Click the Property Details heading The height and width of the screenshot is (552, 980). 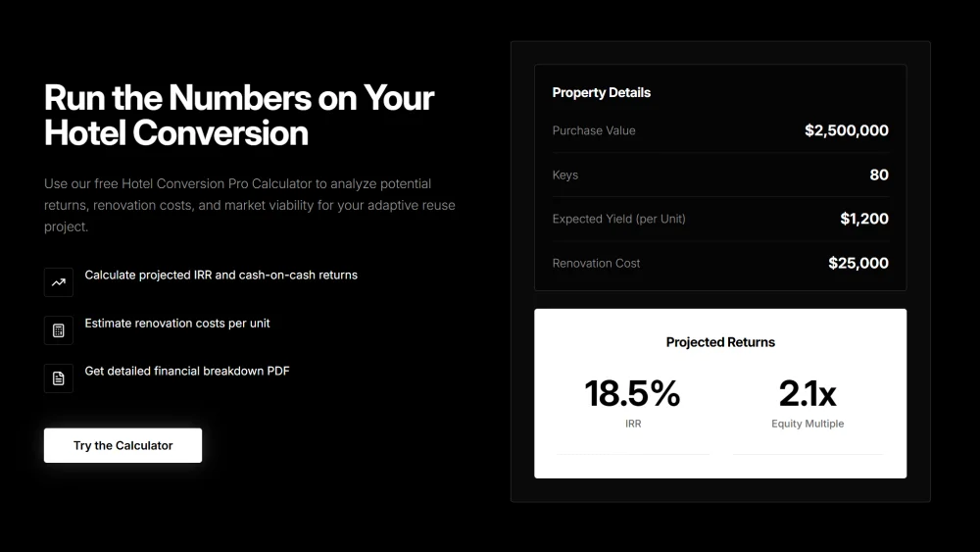tap(602, 92)
